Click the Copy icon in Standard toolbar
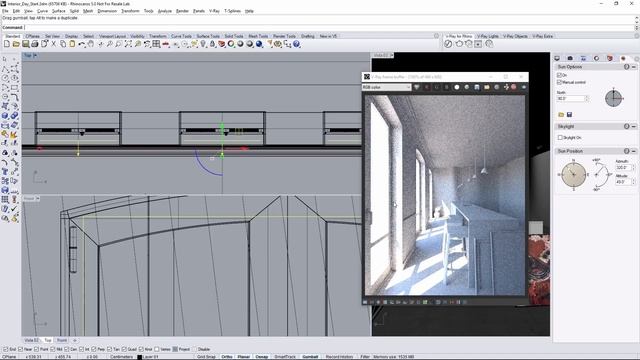This screenshot has width=640, height=360. pos(63,44)
